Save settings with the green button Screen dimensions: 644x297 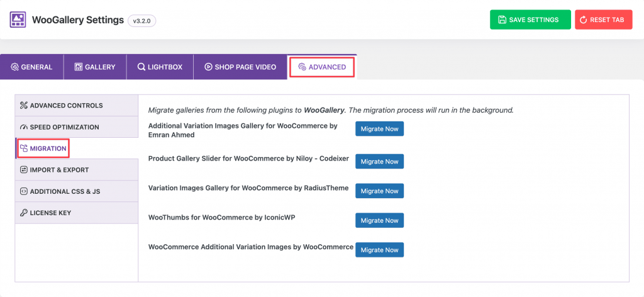tap(530, 20)
